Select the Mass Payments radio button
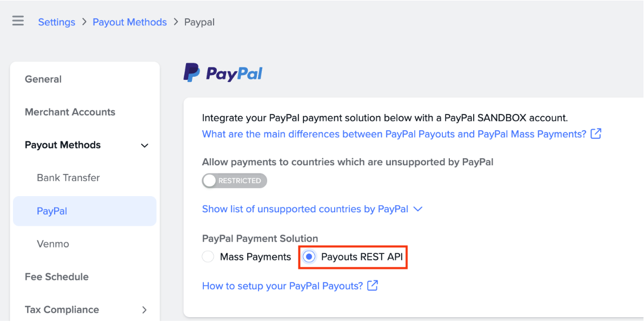Screen dimensions: 644x322 point(208,257)
